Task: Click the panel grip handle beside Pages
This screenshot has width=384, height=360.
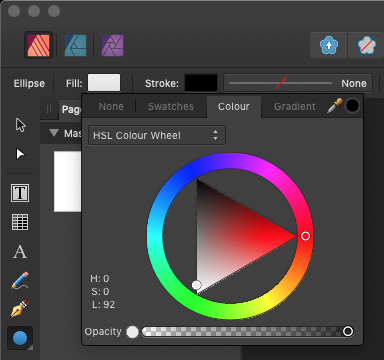Action: pos(49,109)
